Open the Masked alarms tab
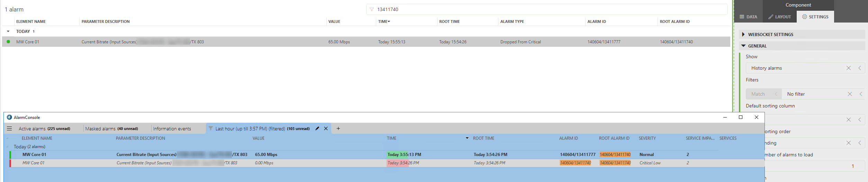868x182 pixels. 111,129
